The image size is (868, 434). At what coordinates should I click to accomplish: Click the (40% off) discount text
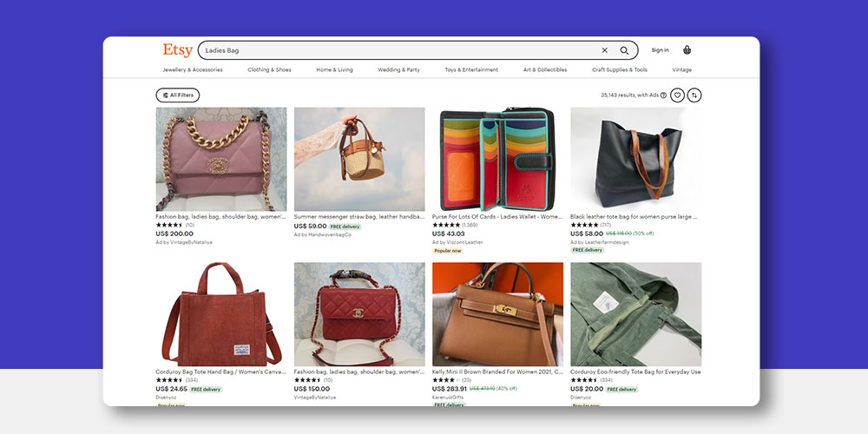507,389
